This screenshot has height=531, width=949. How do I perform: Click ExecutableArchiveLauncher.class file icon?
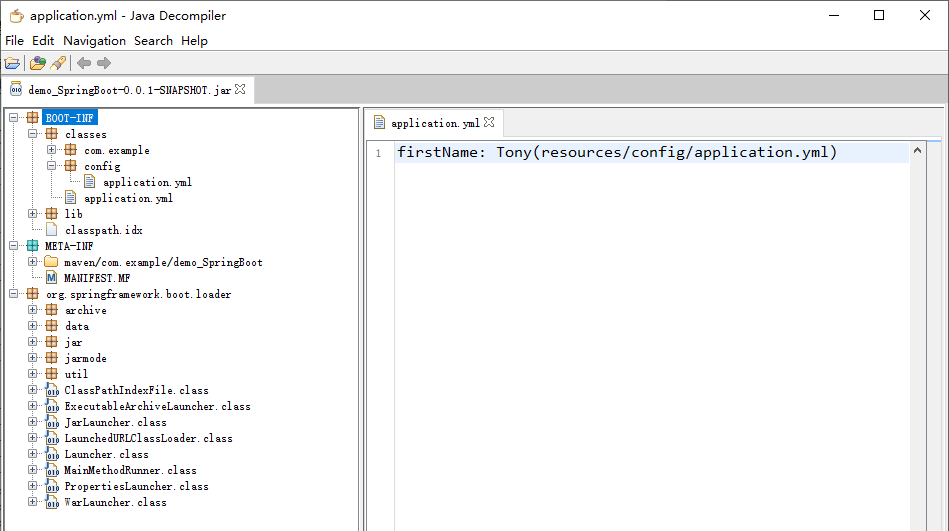coord(52,406)
